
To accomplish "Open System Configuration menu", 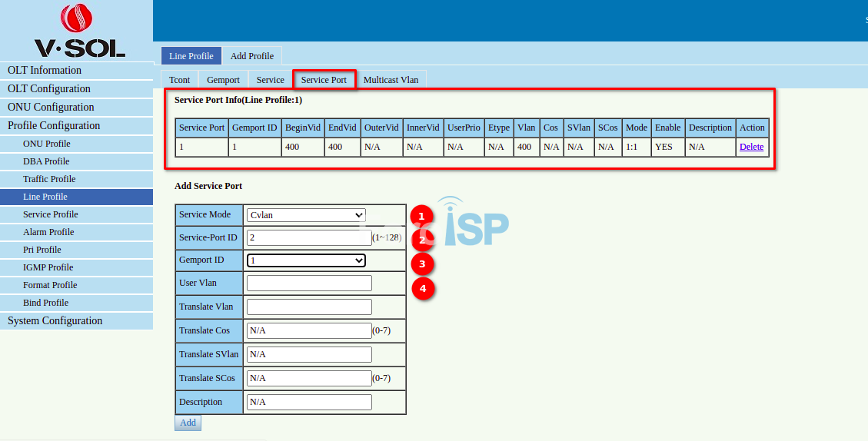I will [55, 321].
